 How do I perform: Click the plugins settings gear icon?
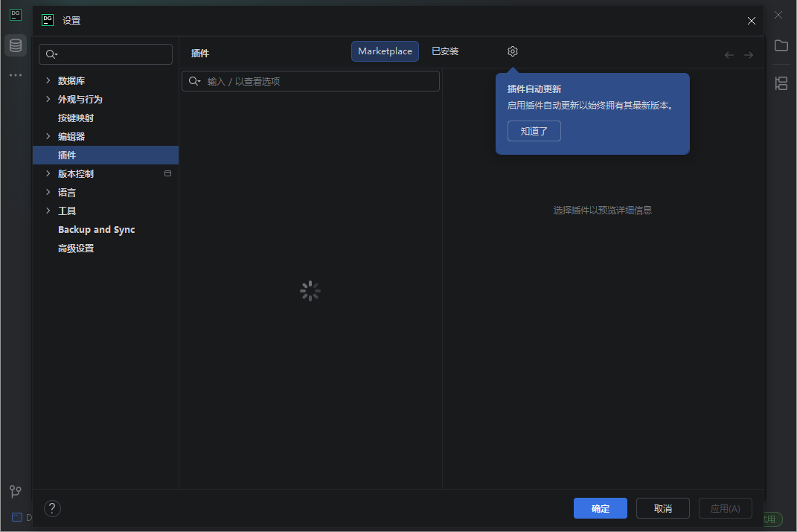coord(512,51)
